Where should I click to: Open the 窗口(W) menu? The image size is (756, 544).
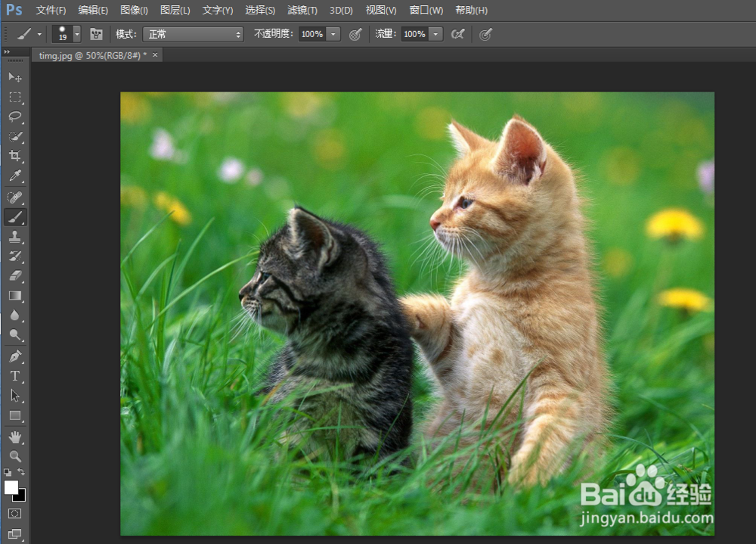pyautogui.click(x=426, y=10)
